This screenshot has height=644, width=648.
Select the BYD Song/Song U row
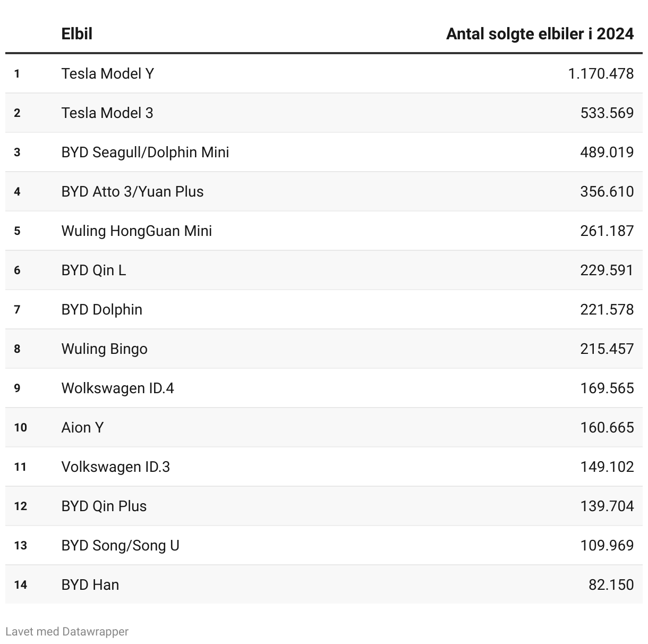[x=120, y=545]
